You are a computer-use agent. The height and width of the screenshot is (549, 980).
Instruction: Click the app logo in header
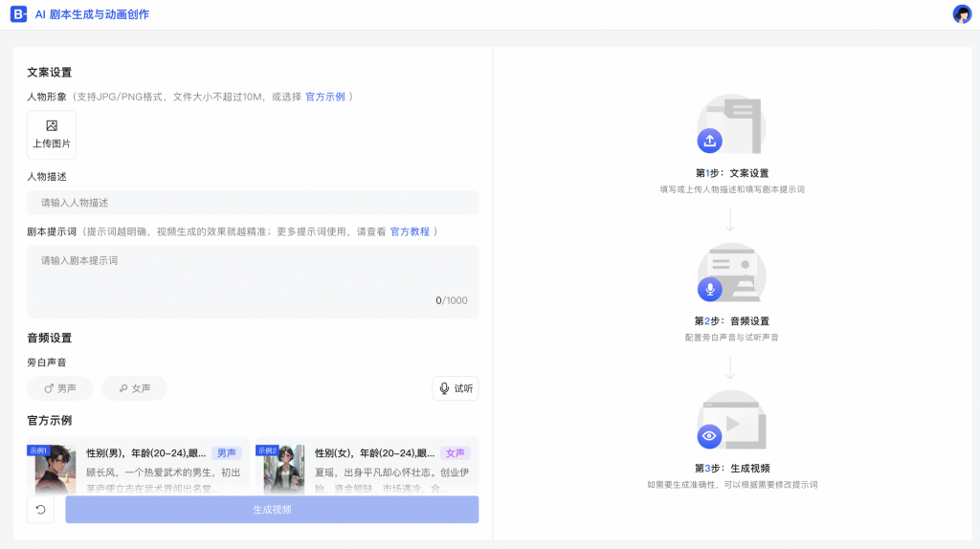click(x=19, y=13)
